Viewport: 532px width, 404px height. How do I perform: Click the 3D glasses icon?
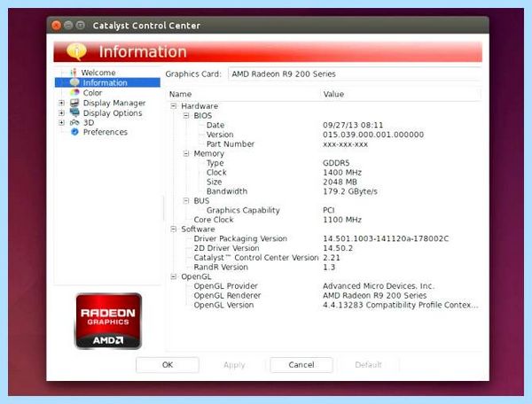(74, 122)
